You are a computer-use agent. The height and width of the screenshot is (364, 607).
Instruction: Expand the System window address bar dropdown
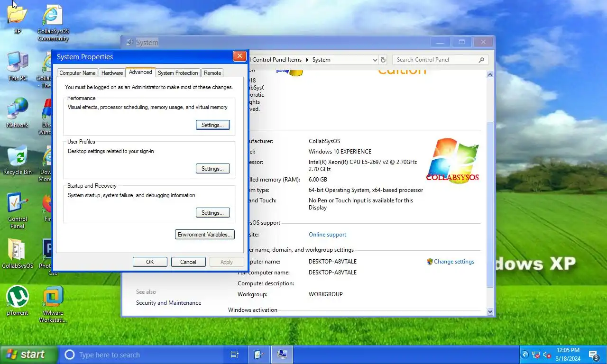[x=375, y=60]
